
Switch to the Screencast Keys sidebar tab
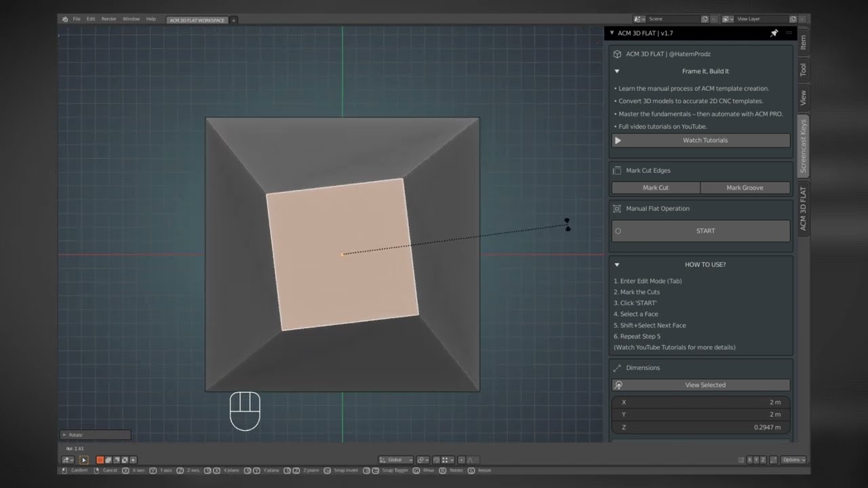tap(804, 146)
